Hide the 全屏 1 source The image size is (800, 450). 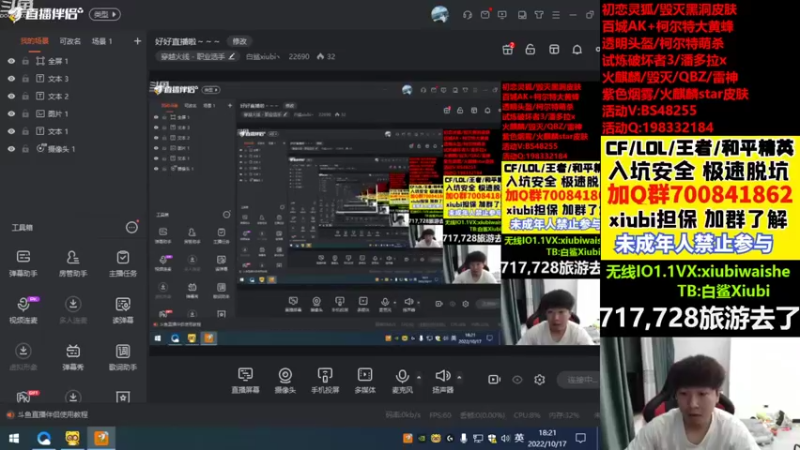(11, 61)
